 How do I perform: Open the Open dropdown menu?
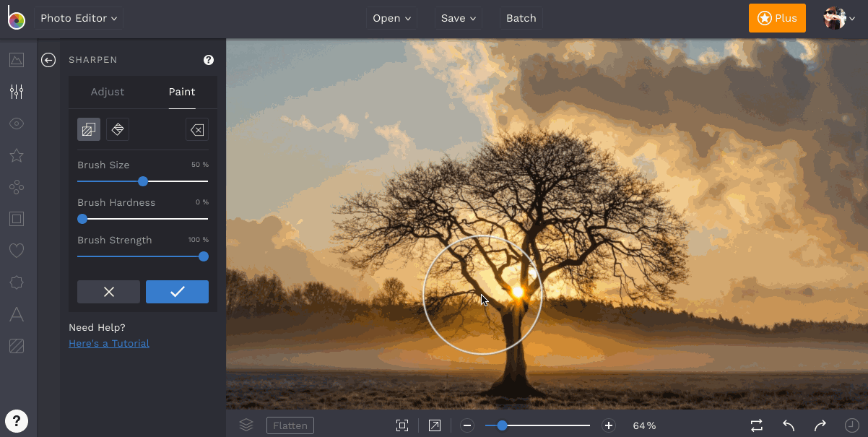pos(392,18)
